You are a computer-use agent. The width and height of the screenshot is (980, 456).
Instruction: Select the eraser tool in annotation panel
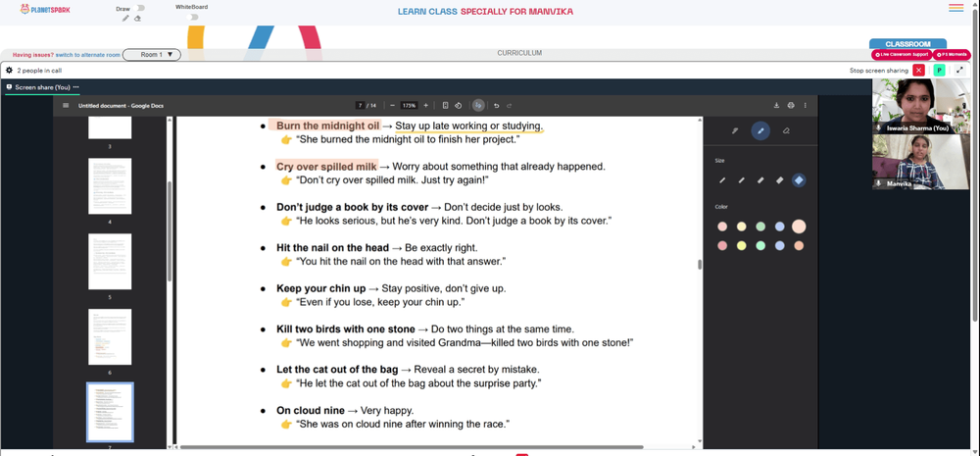[x=786, y=130]
